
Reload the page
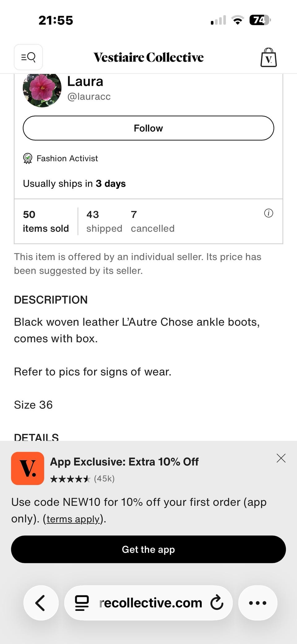[x=217, y=603]
